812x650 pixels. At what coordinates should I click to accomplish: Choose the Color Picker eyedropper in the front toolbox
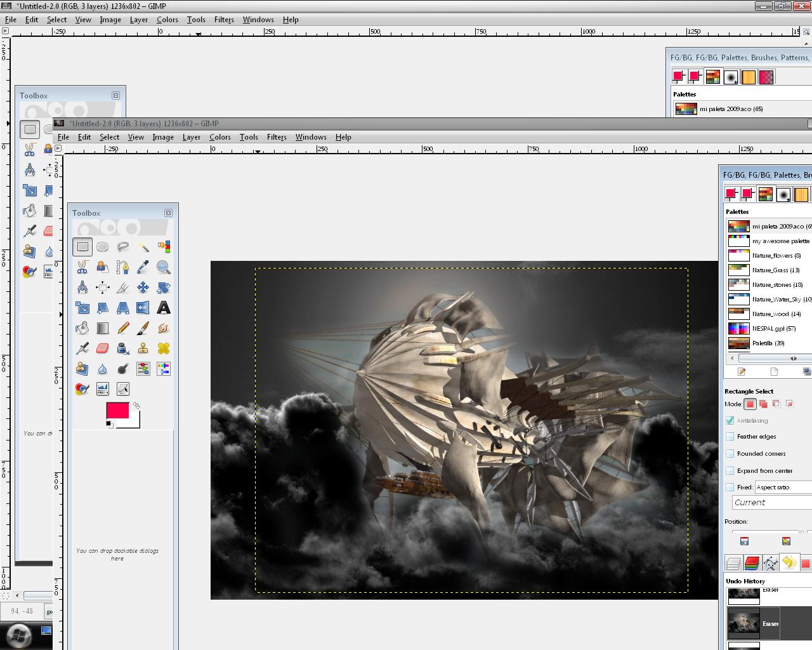pos(143,267)
